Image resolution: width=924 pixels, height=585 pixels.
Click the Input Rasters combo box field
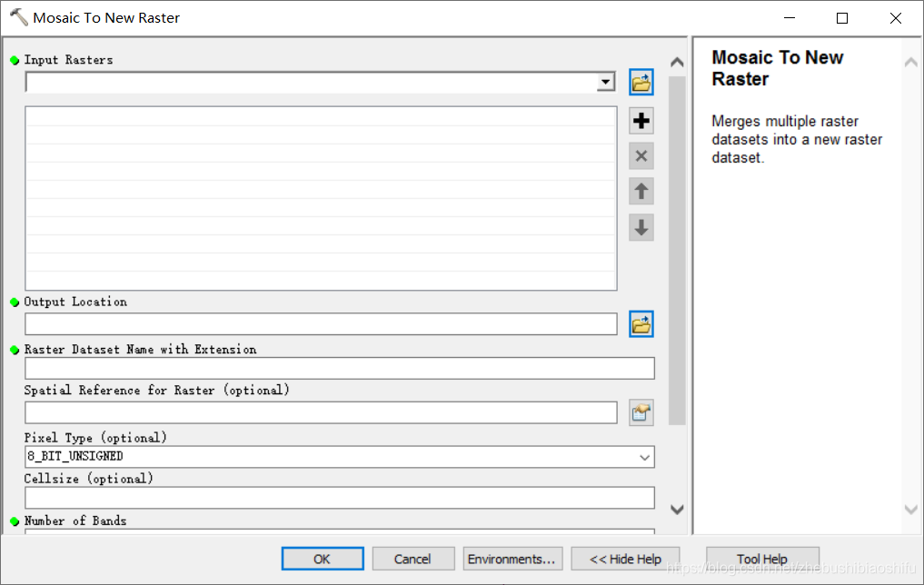click(x=320, y=82)
